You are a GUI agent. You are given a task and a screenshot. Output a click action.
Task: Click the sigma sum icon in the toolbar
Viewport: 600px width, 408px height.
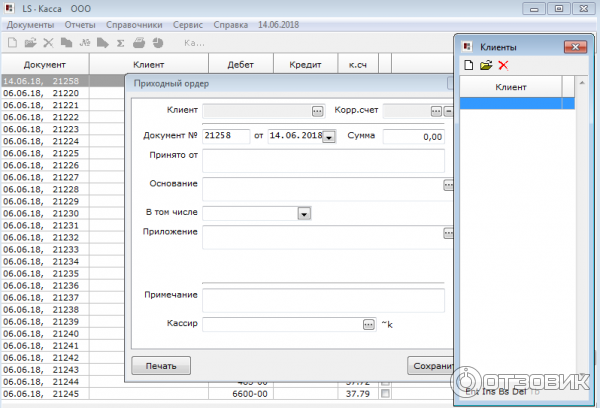(x=120, y=43)
